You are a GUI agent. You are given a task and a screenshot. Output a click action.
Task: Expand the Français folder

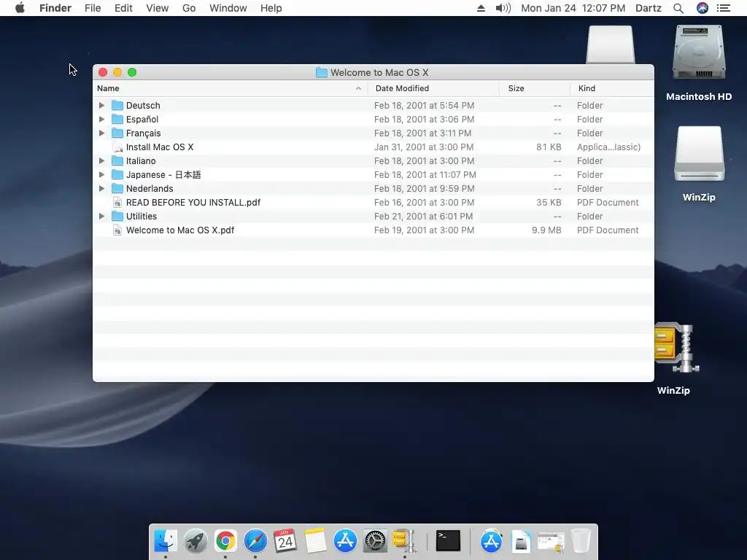(101, 133)
